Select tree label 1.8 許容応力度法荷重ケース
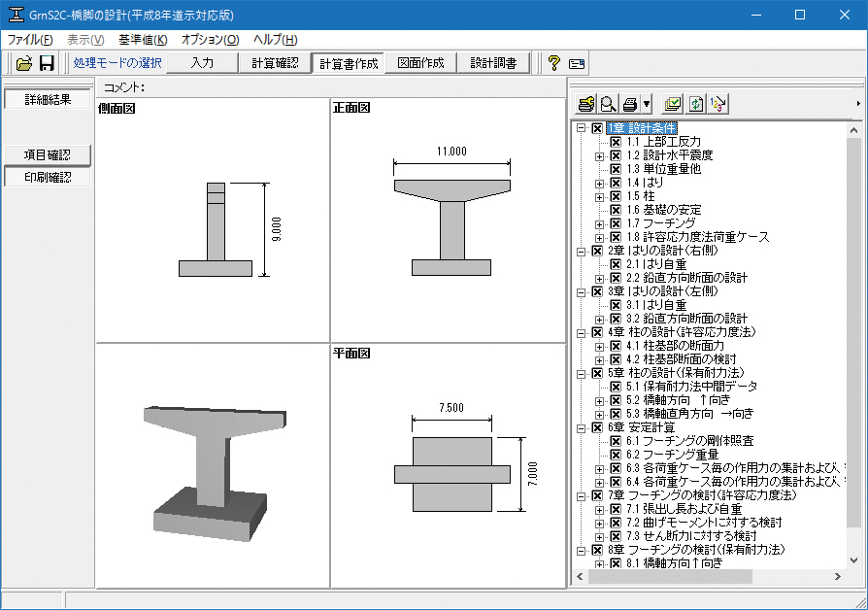The height and width of the screenshot is (610, 868). 697,238
